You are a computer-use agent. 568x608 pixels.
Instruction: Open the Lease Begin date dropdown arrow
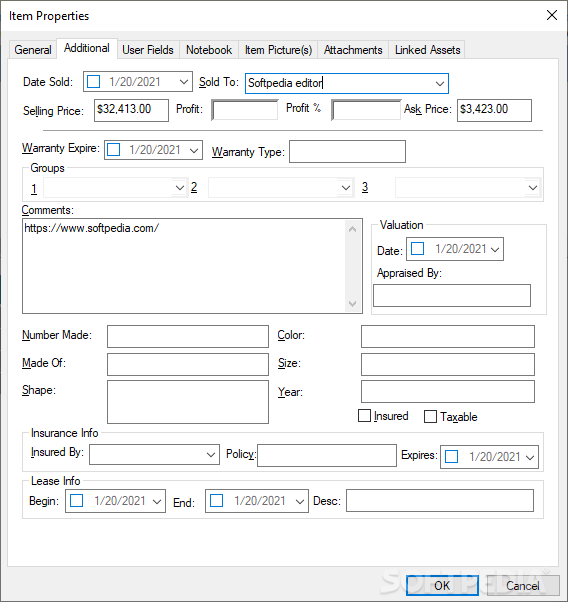tap(157, 501)
